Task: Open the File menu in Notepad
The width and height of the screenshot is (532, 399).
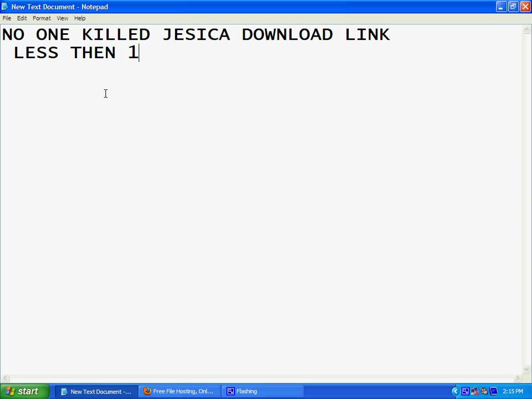Action: [x=7, y=18]
